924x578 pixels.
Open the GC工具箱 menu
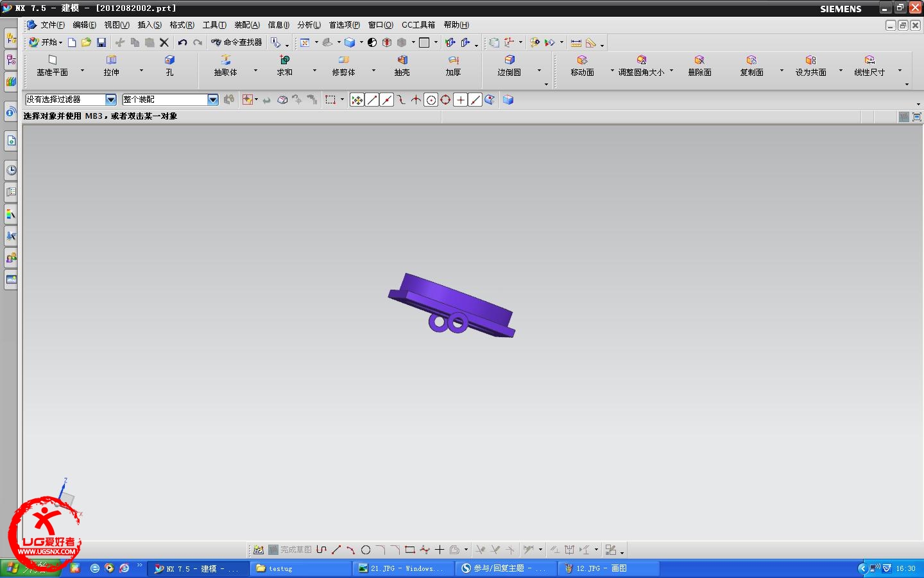[418, 25]
